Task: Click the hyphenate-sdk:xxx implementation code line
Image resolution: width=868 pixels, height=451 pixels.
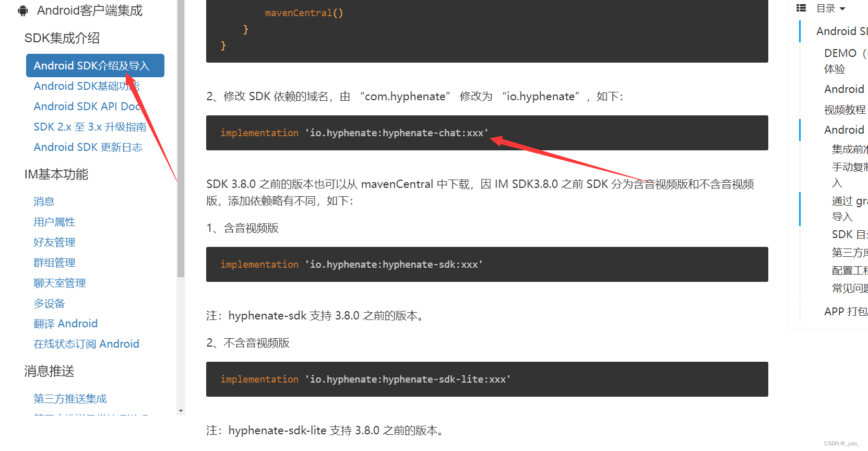Action: tap(351, 265)
